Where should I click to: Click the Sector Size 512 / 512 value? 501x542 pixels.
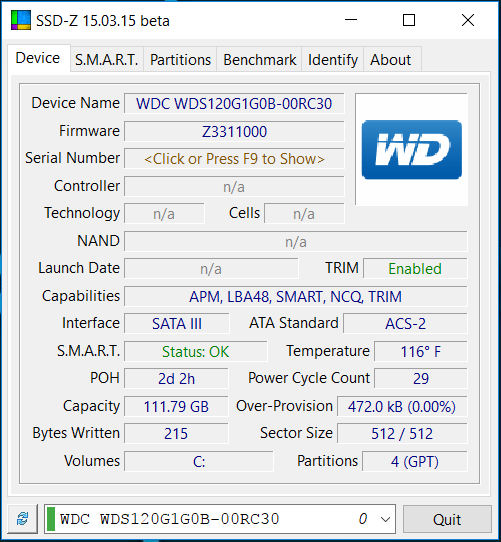(402, 433)
